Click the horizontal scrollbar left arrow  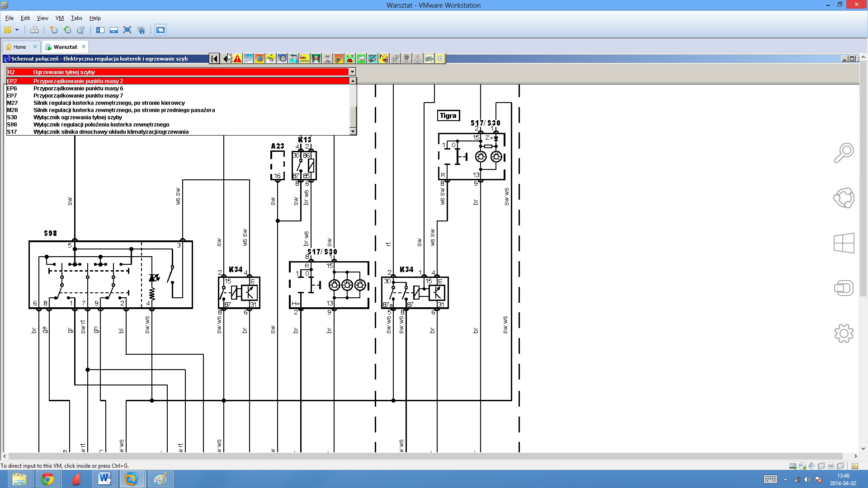click(x=5, y=456)
